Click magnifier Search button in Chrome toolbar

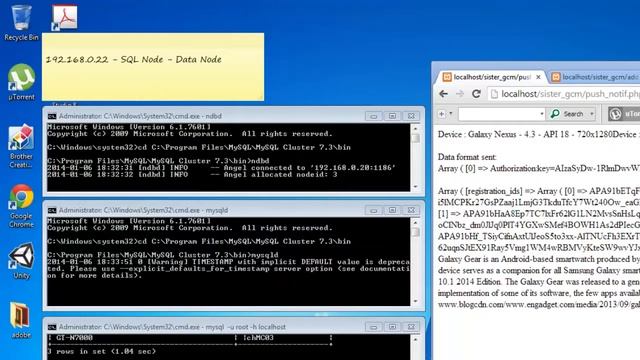pos(568,114)
